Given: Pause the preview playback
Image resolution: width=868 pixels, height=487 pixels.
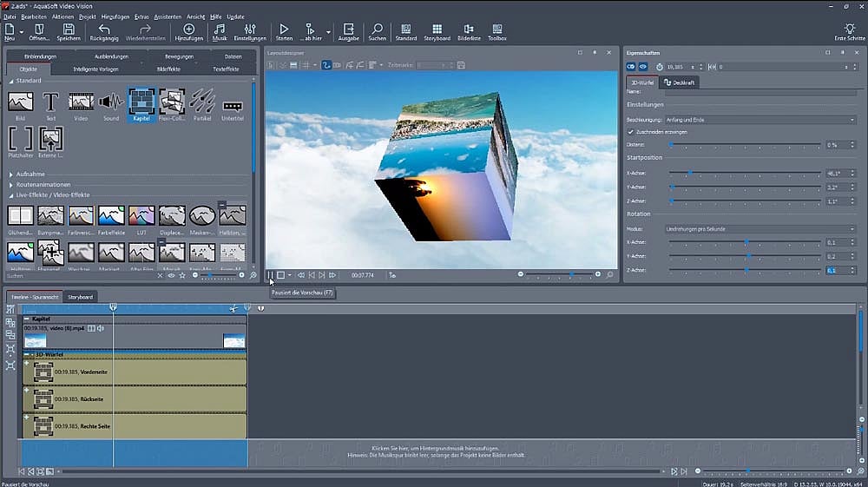Looking at the screenshot, I should (x=270, y=274).
